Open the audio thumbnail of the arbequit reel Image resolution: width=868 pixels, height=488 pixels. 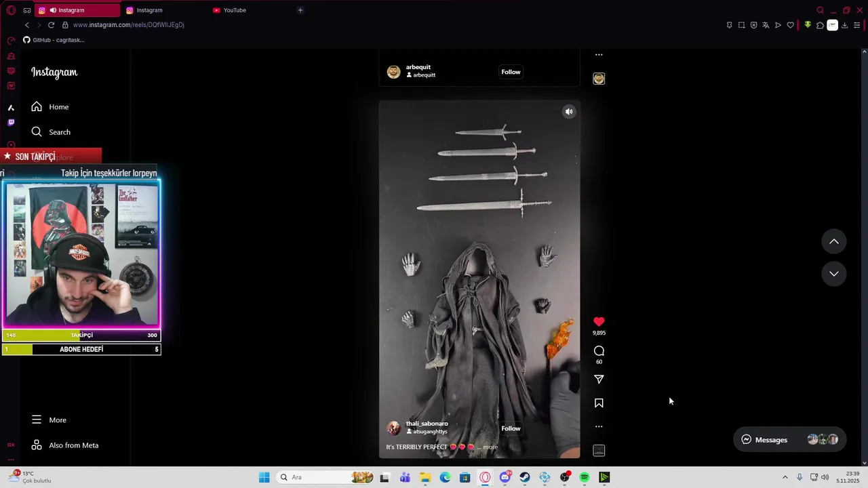pyautogui.click(x=599, y=79)
